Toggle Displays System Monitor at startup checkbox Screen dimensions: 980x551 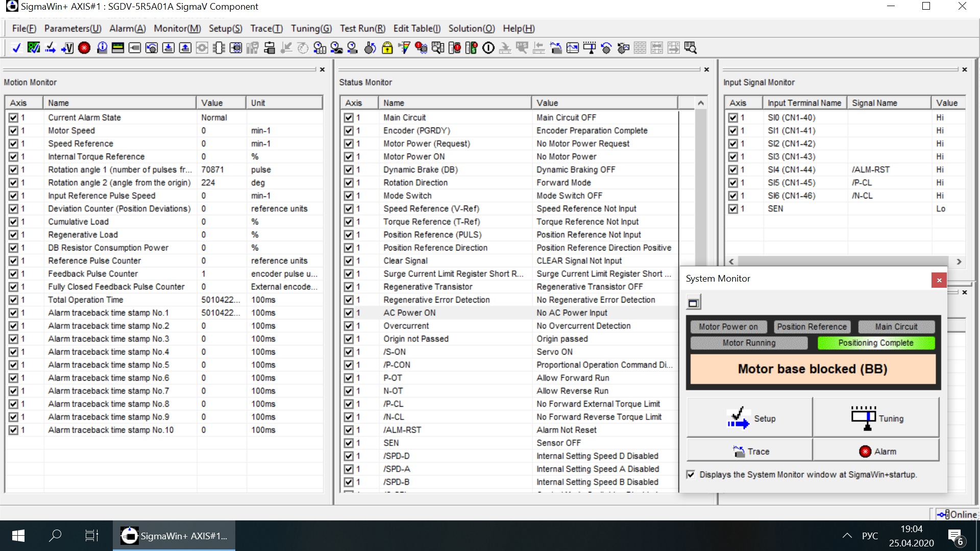[691, 474]
